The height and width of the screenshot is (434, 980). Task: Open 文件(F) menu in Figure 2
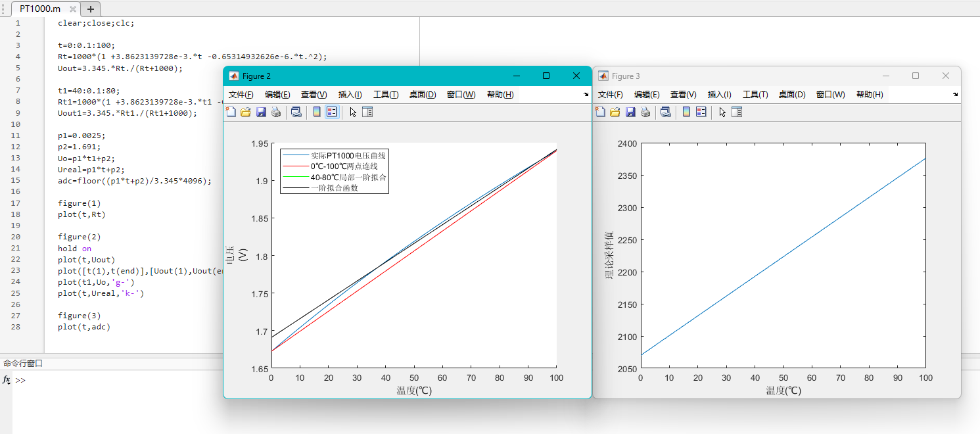241,95
